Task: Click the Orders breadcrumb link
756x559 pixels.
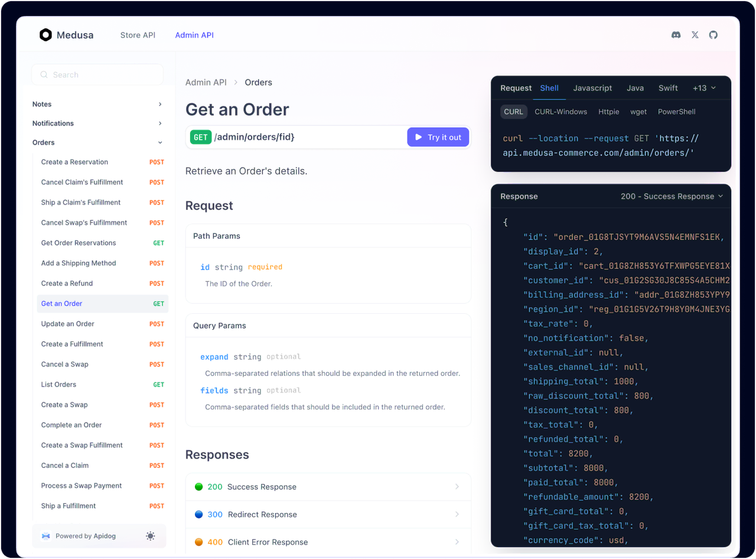Action: (x=259, y=83)
